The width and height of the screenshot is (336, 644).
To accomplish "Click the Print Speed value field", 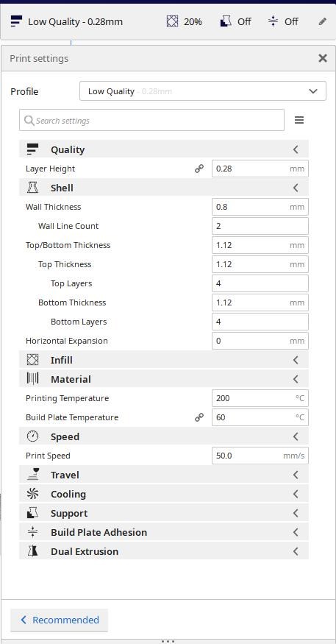I will 260,456.
